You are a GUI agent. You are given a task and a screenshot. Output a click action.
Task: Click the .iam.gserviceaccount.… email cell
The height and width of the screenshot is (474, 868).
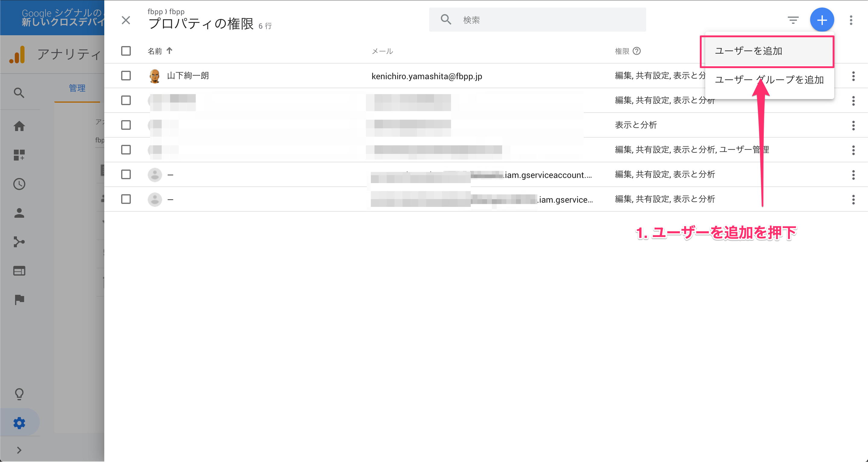pyautogui.click(x=481, y=175)
